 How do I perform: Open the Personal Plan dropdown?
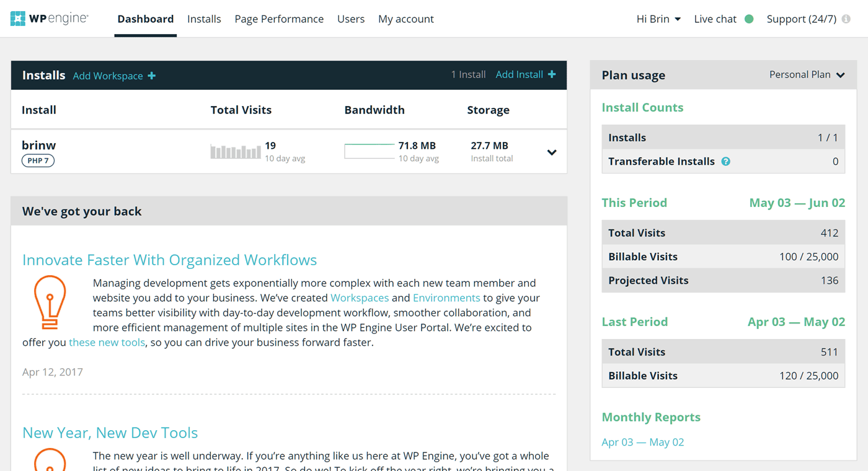click(x=807, y=74)
